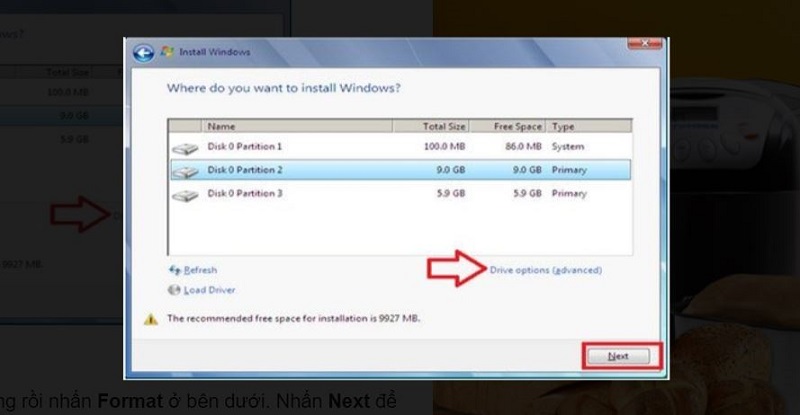Sort by the Free Space column header
Viewport: 800px width, 415px height.
(x=507, y=126)
